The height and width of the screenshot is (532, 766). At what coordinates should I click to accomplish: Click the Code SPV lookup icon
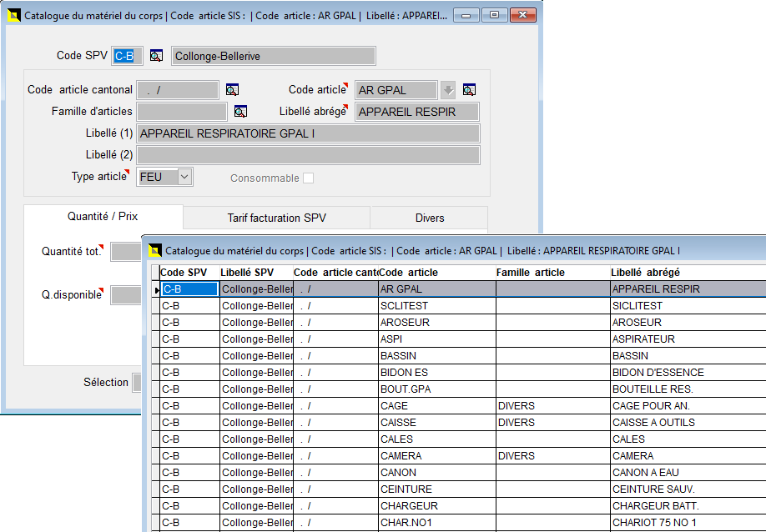coord(156,56)
